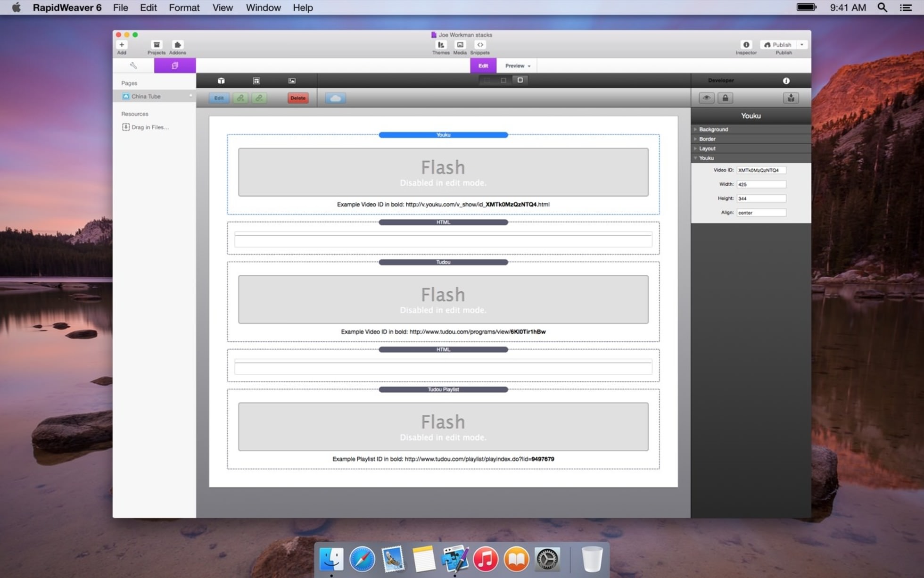The image size is (924, 578).
Task: Click the Publish button
Action: click(x=778, y=45)
